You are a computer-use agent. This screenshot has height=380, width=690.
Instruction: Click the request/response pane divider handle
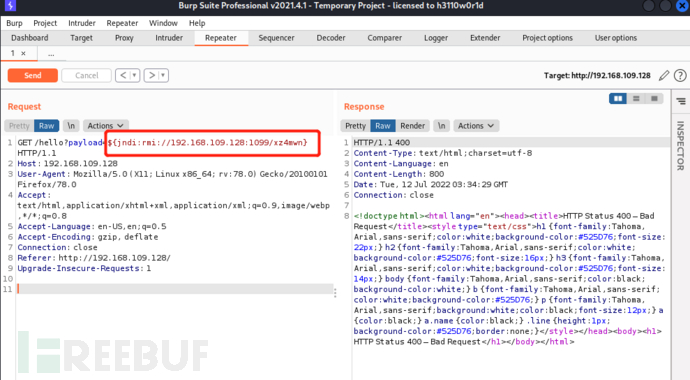(x=335, y=292)
